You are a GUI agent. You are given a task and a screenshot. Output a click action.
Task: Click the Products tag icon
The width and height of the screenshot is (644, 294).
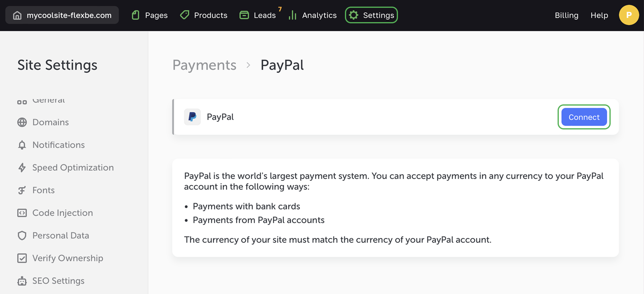coord(184,15)
